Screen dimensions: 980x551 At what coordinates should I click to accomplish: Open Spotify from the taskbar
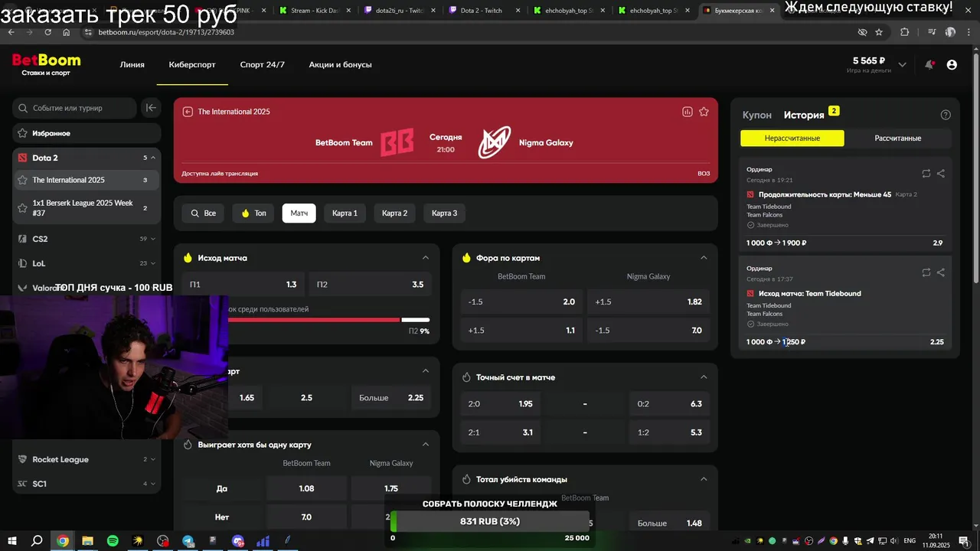[x=113, y=540]
